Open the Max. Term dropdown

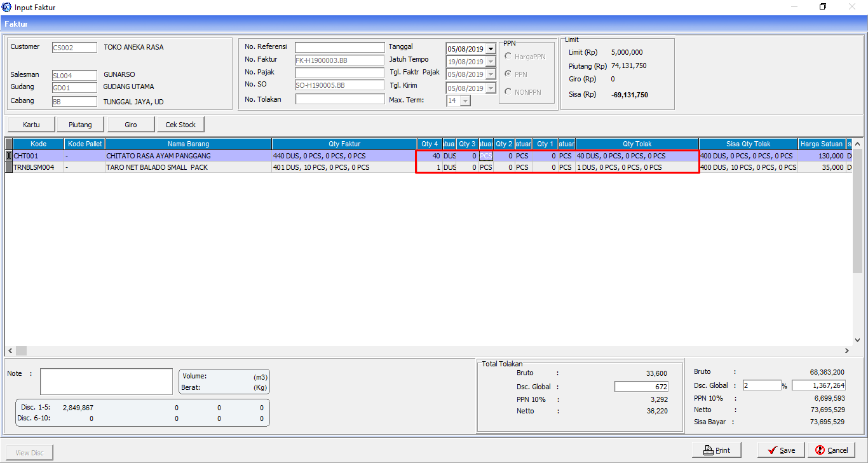coord(466,101)
